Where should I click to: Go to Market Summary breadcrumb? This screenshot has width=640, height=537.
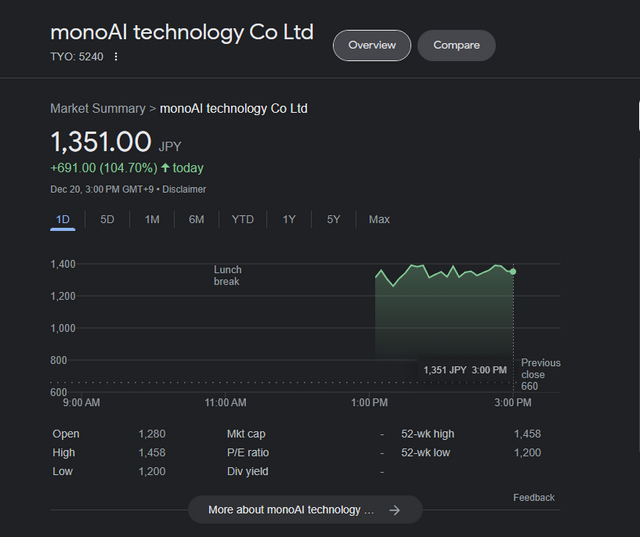click(x=98, y=109)
